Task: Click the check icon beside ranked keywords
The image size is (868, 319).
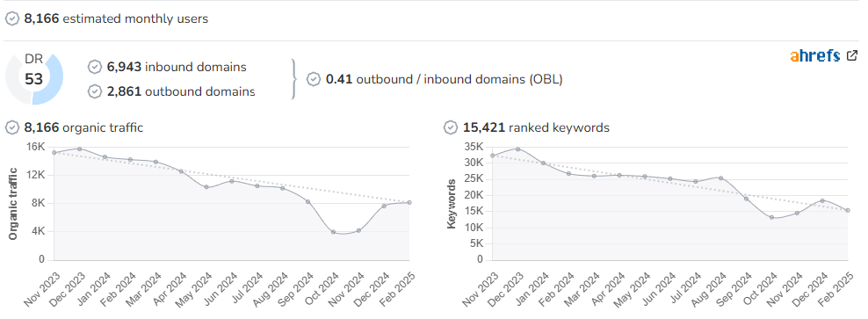Action: (451, 128)
